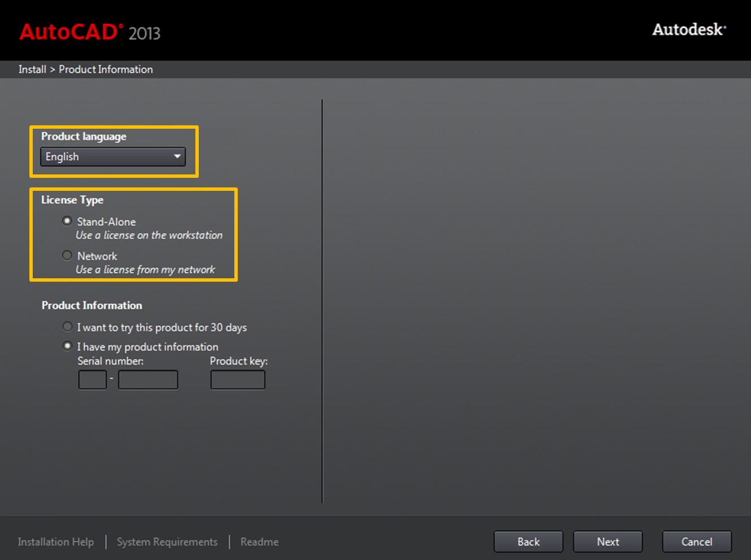Click Install in the breadcrumb
The width and height of the screenshot is (751, 560).
[x=32, y=69]
